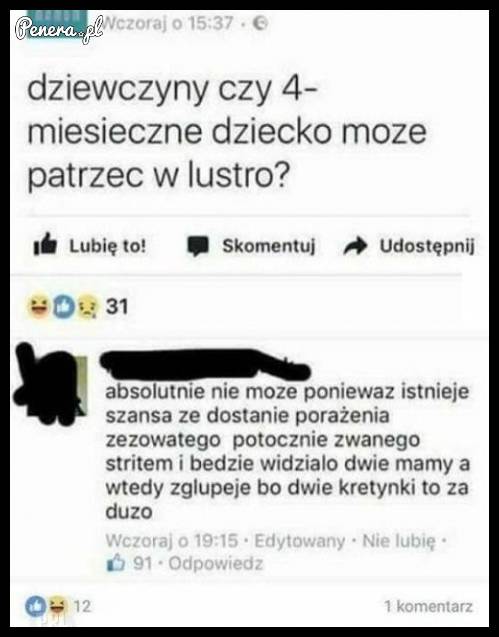
Task: Click the blue like reaction next to 31
Action: (63, 307)
